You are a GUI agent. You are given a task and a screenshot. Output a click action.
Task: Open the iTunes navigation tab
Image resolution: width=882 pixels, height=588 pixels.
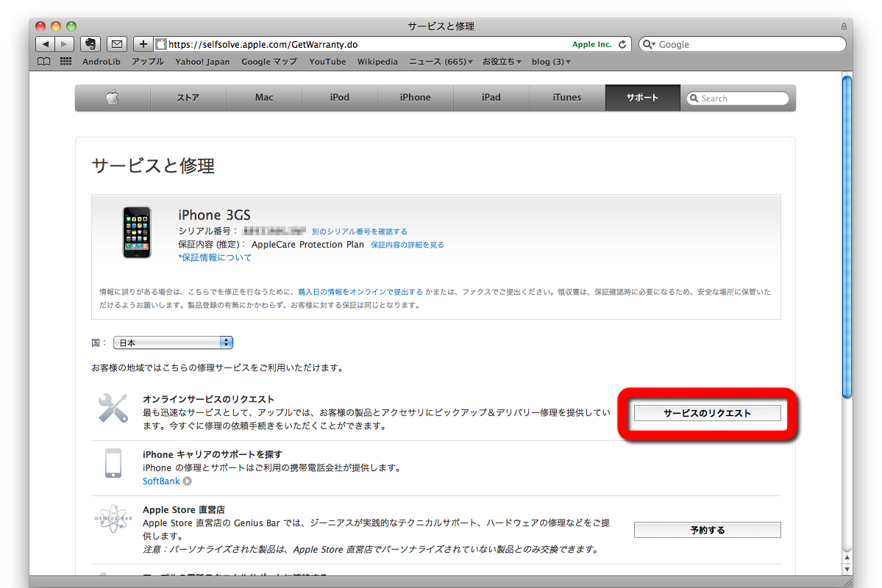coord(566,98)
